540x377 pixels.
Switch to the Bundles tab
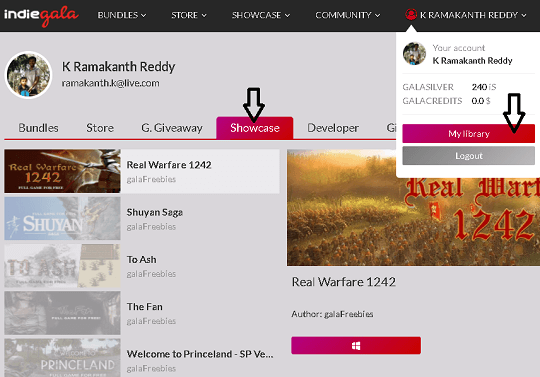point(38,128)
